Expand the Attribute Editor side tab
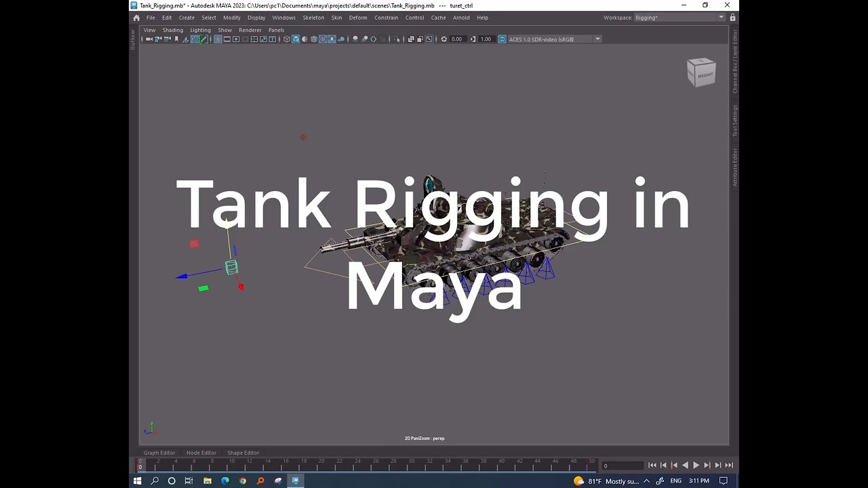868x488 pixels. coord(734,167)
